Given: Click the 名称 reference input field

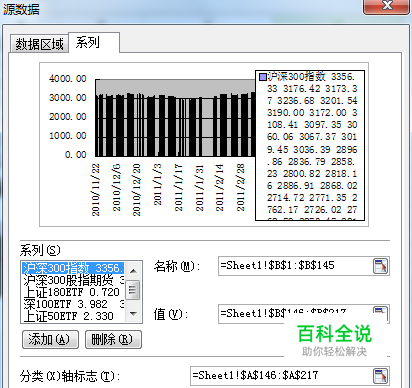Looking at the screenshot, I should coord(295,266).
